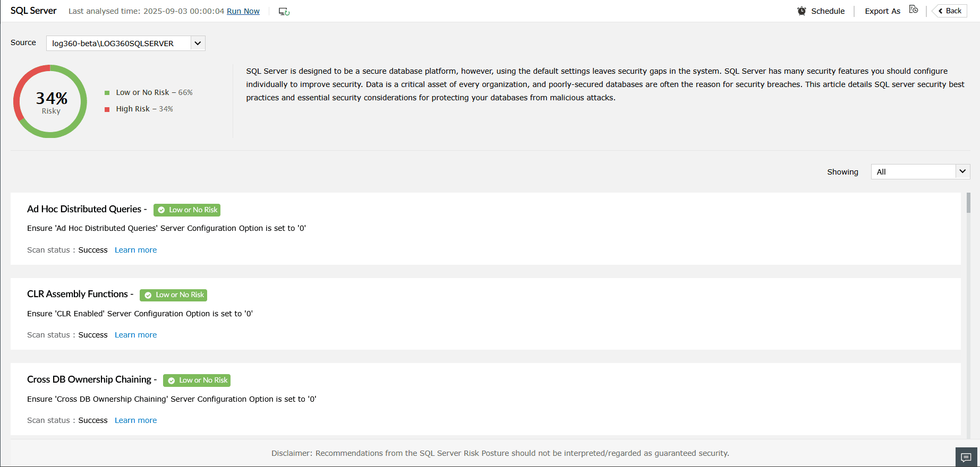Click the Run Now link
This screenshot has width=980, height=467.
[x=243, y=11]
